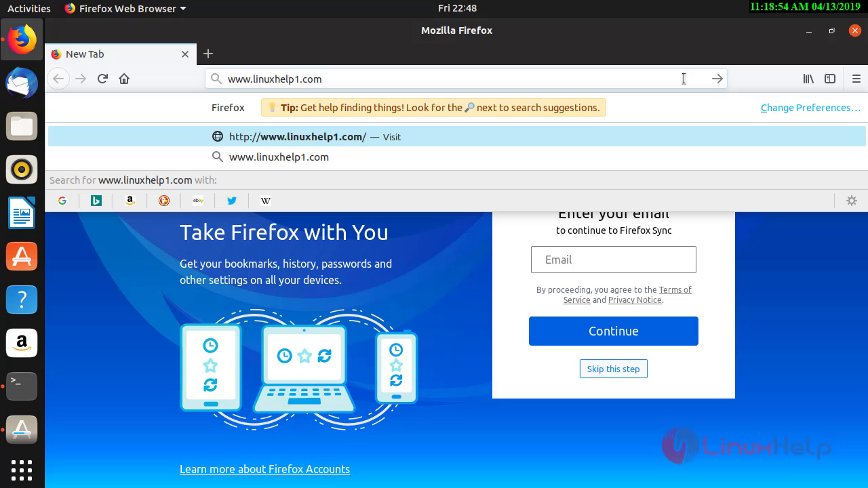Expand the Firefox Web Browser app menu
868x488 pixels.
pyautogui.click(x=125, y=8)
